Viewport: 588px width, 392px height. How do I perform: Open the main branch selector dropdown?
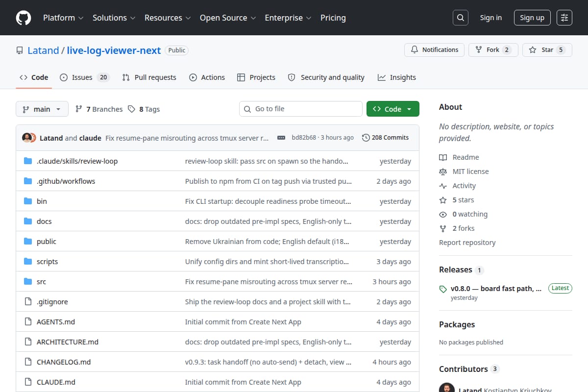[42, 109]
